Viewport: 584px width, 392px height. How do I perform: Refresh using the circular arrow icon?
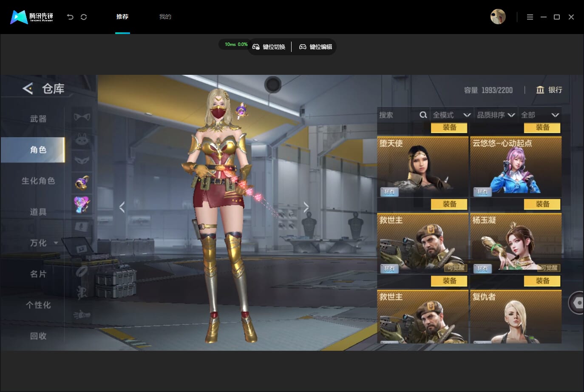pyautogui.click(x=84, y=17)
